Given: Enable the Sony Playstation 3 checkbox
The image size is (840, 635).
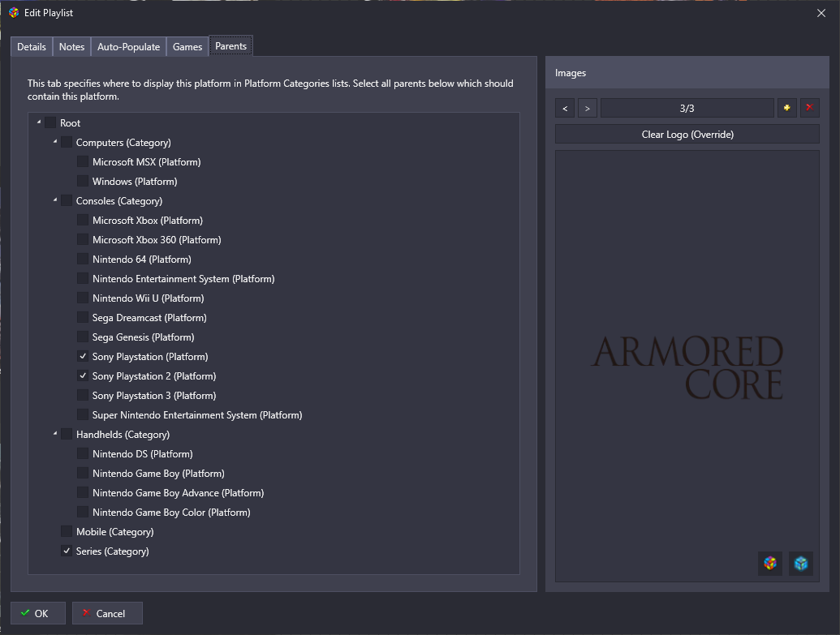Looking at the screenshot, I should (x=83, y=396).
